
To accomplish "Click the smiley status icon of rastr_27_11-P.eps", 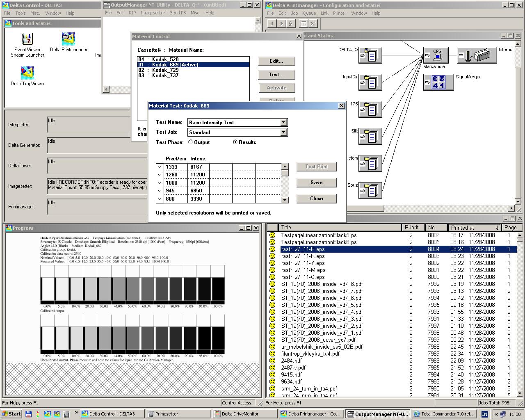I will [272, 249].
